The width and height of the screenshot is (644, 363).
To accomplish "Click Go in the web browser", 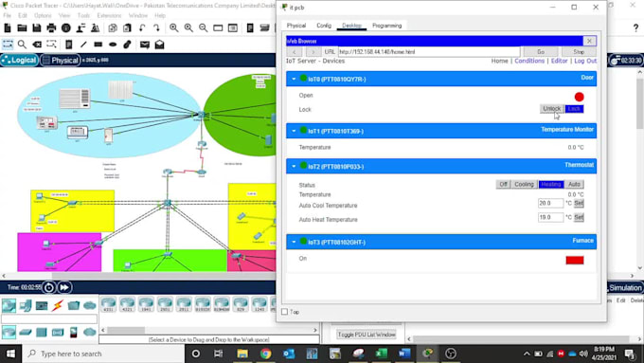I will (x=541, y=52).
